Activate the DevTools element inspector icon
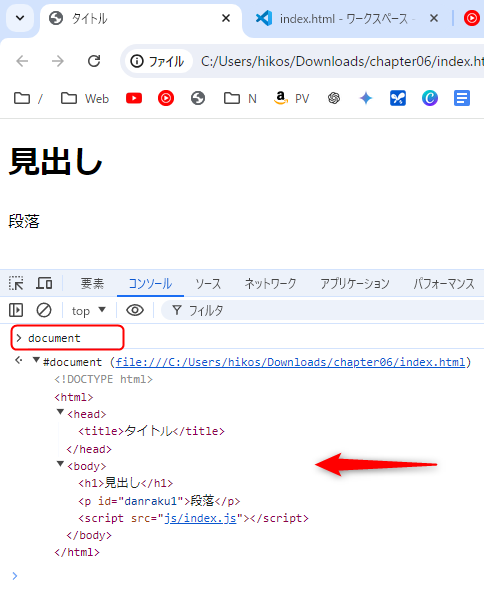The image size is (484, 591). coord(16,283)
